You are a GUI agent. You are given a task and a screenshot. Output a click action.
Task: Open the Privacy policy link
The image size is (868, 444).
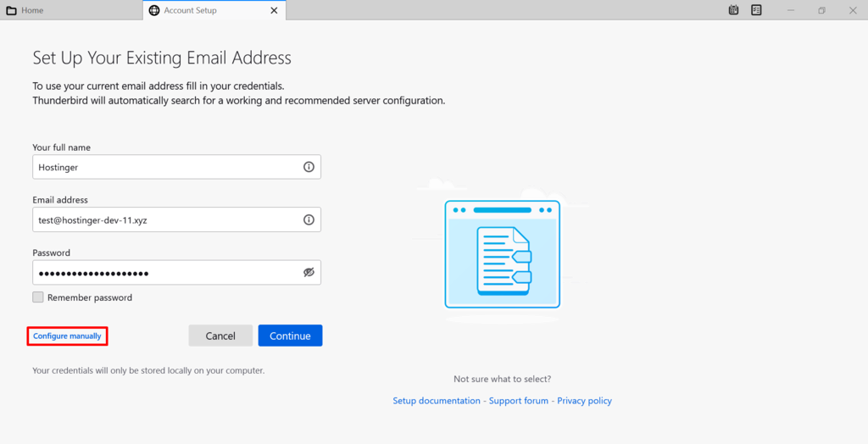coord(585,401)
